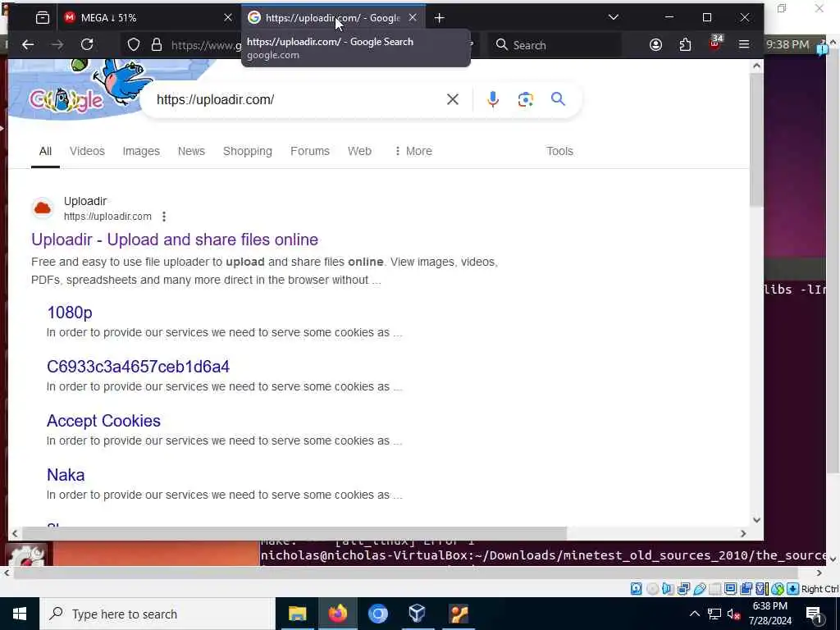
Task: Select the All results tab
Action: [46, 151]
